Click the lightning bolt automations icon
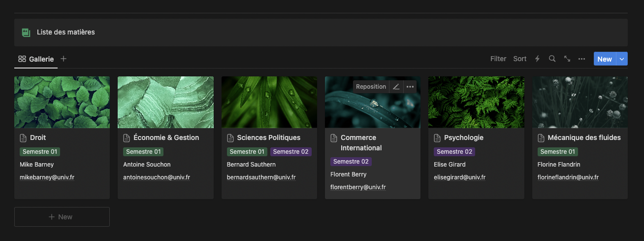 click(537, 59)
